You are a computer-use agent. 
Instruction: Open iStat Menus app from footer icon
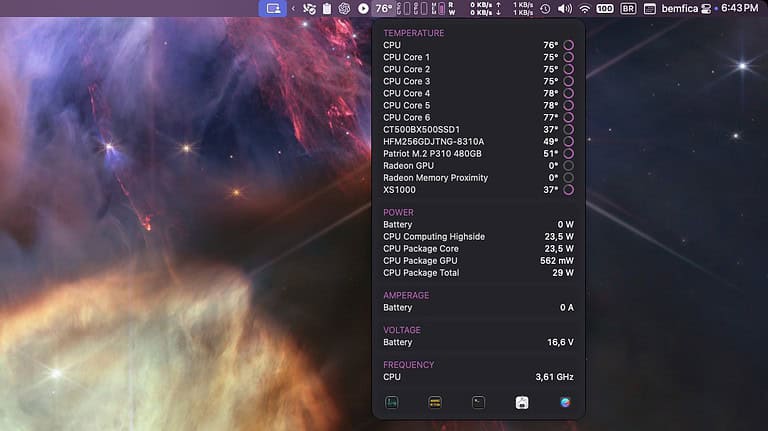click(x=565, y=402)
